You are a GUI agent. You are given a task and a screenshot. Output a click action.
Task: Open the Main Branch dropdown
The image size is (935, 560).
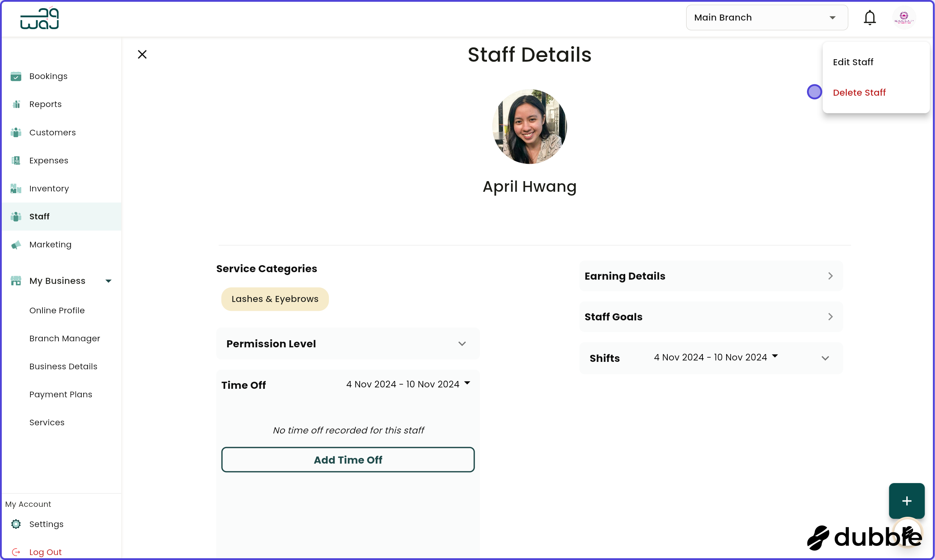[767, 17]
